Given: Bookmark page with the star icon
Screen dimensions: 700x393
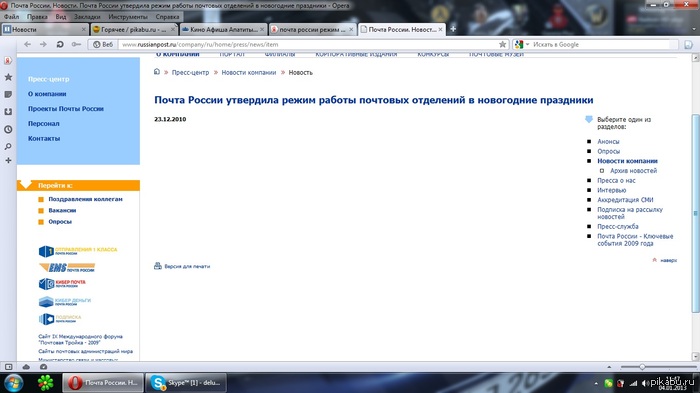Looking at the screenshot, I should click(x=502, y=44).
